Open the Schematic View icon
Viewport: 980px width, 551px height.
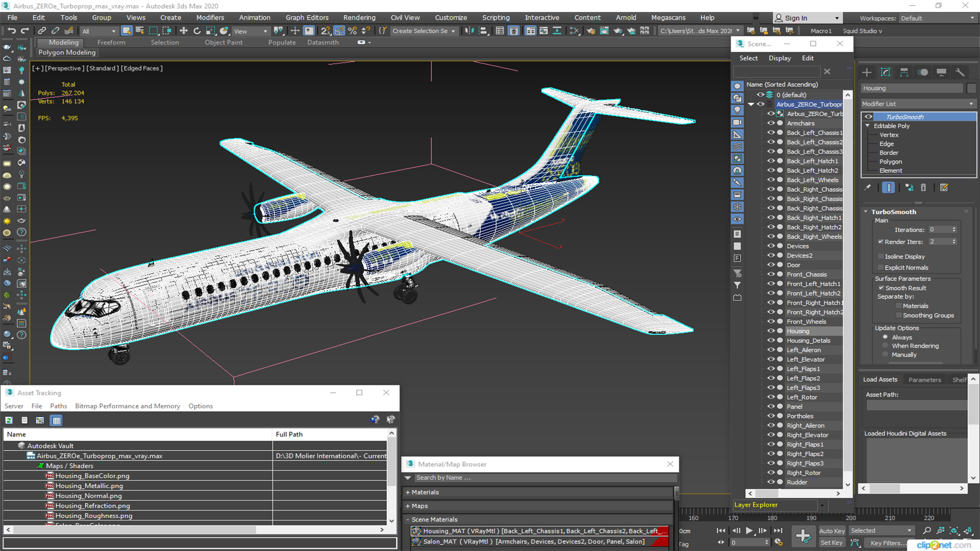pyautogui.click(x=574, y=31)
